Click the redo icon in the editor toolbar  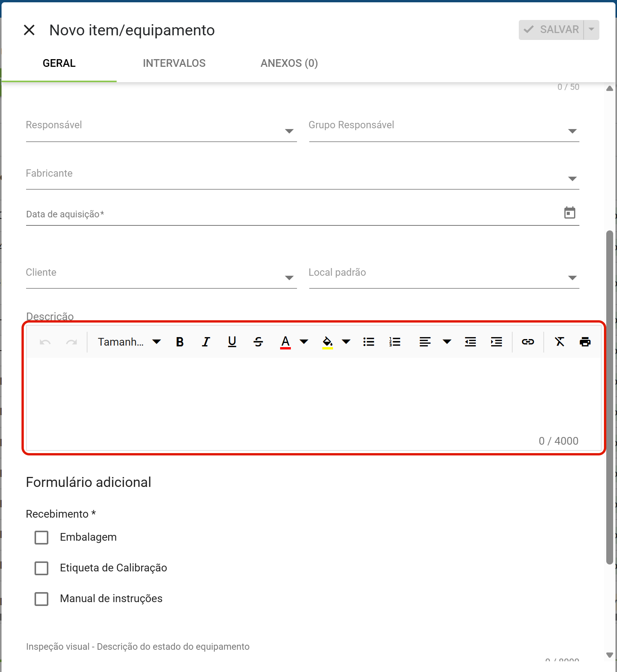[x=71, y=342]
